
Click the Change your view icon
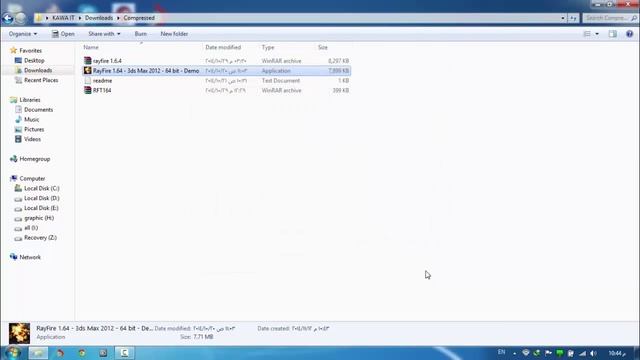pyautogui.click(x=587, y=34)
